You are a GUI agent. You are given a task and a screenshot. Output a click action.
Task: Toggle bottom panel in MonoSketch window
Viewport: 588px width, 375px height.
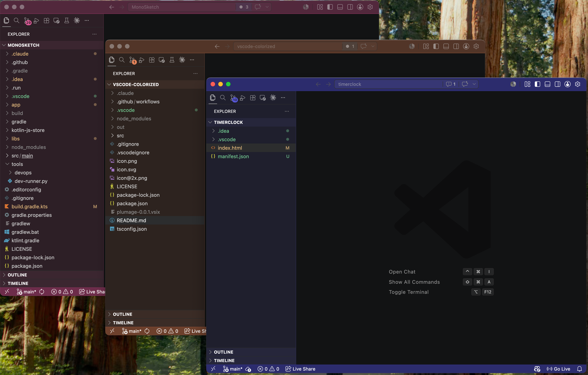[340, 7]
